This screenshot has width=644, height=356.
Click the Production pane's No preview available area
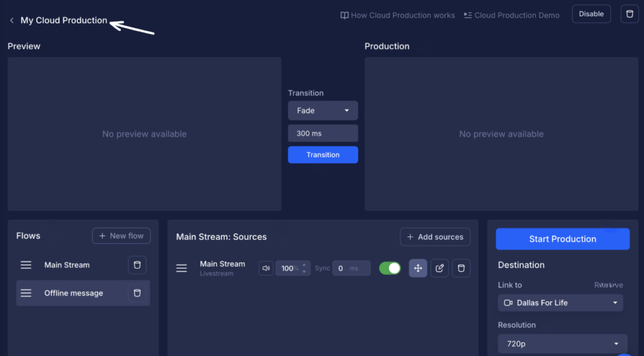501,134
